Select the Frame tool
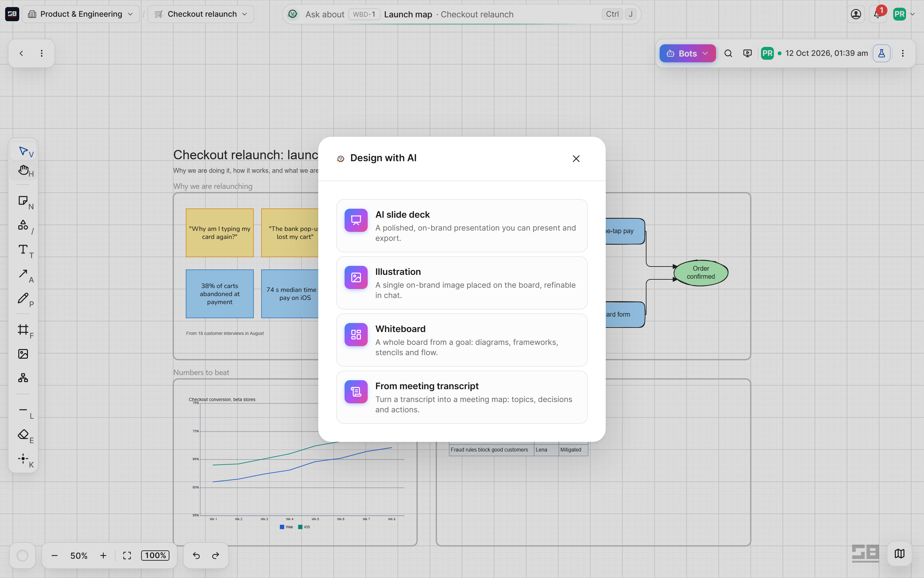Image resolution: width=924 pixels, height=578 pixels. (x=23, y=329)
